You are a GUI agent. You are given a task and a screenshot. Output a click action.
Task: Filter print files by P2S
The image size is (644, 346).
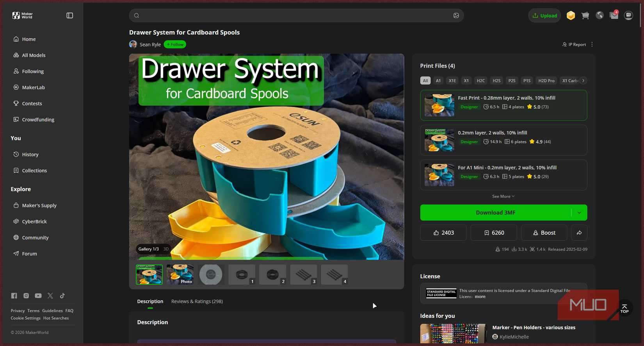[512, 81]
